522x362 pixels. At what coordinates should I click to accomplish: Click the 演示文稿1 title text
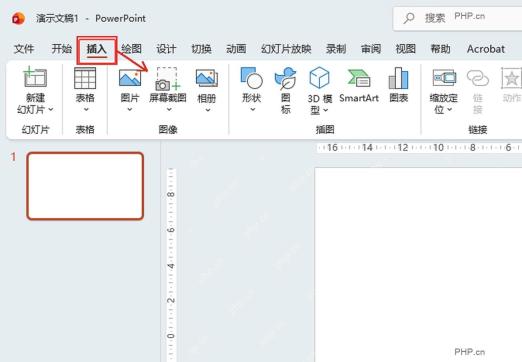coord(57,18)
